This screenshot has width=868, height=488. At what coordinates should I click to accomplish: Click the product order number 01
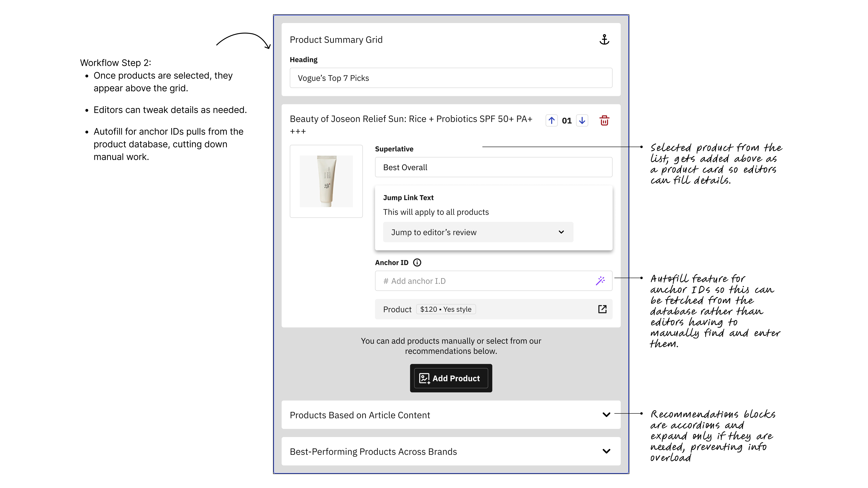(x=567, y=121)
